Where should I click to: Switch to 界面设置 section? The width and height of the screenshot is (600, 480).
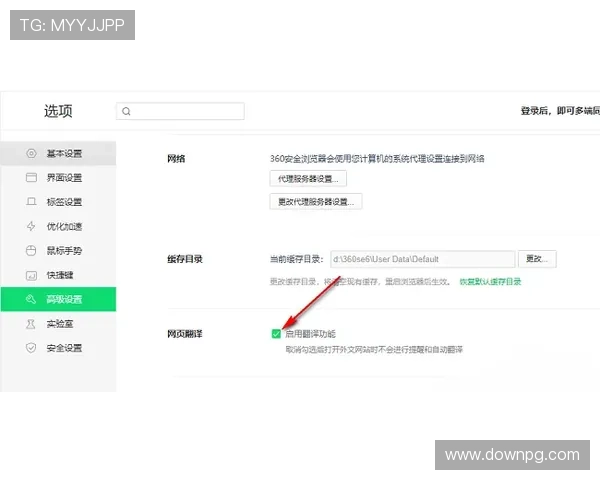coord(58,178)
